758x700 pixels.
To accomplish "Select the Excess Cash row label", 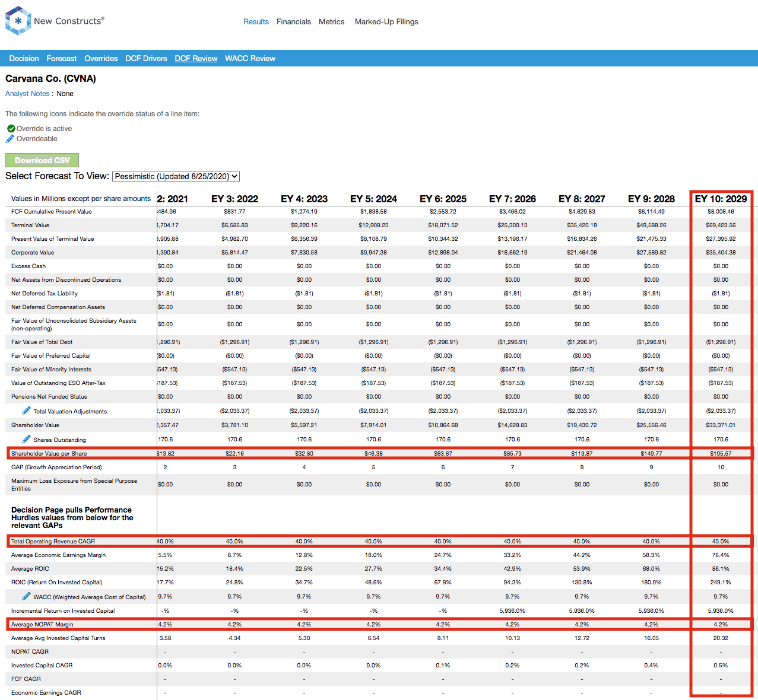I will [x=28, y=266].
